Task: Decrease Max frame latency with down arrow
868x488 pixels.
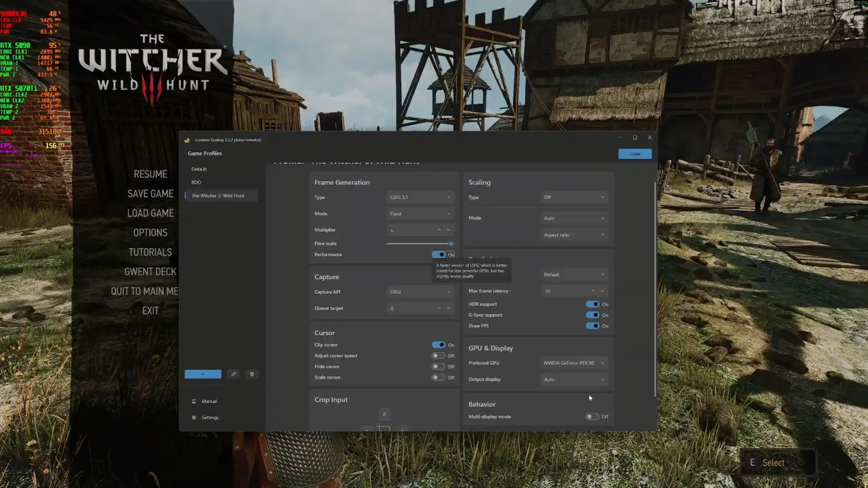Action: pos(603,291)
